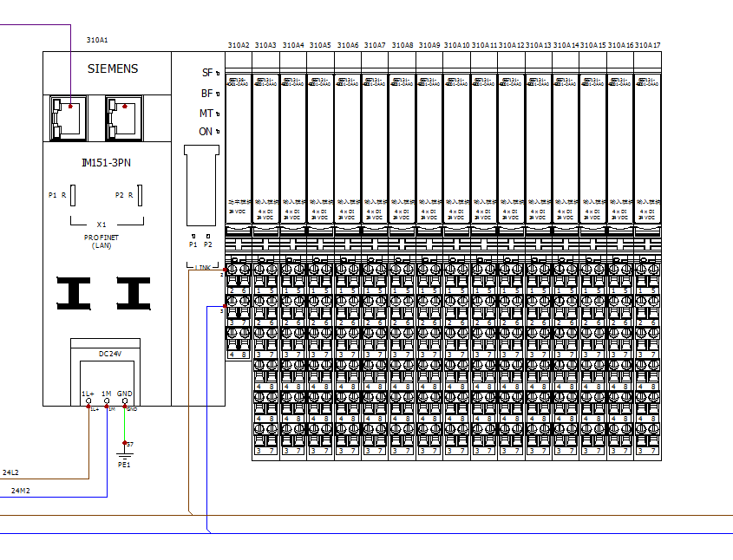This screenshot has width=733, height=560.
Task: Click the DC24V power connector label
Action: point(110,354)
